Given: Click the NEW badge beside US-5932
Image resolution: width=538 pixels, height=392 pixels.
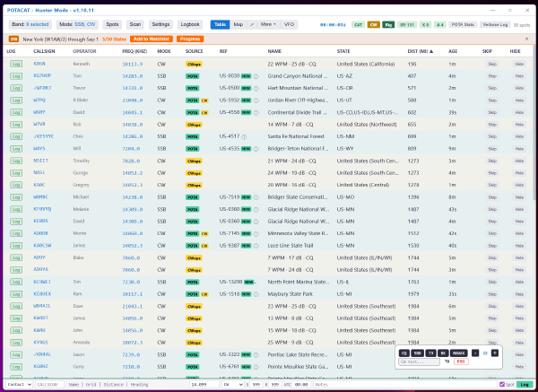Looking at the screenshot, I should [246, 100].
